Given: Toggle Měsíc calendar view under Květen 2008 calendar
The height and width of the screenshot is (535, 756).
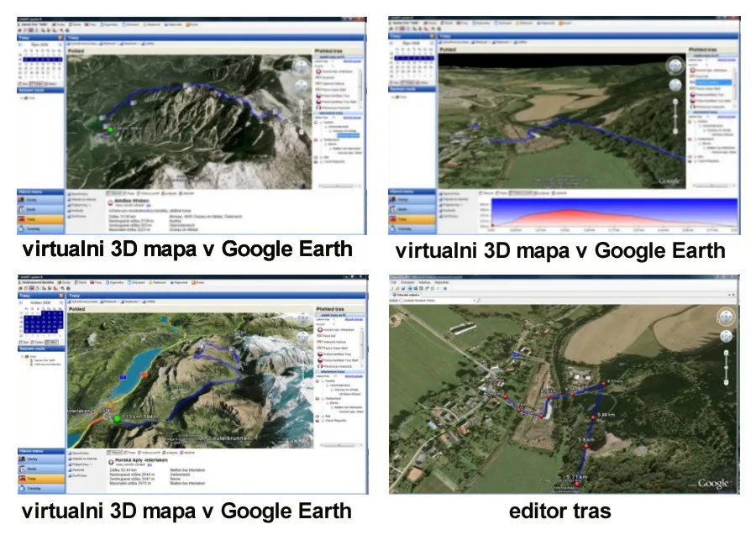Looking at the screenshot, I should point(52,343).
